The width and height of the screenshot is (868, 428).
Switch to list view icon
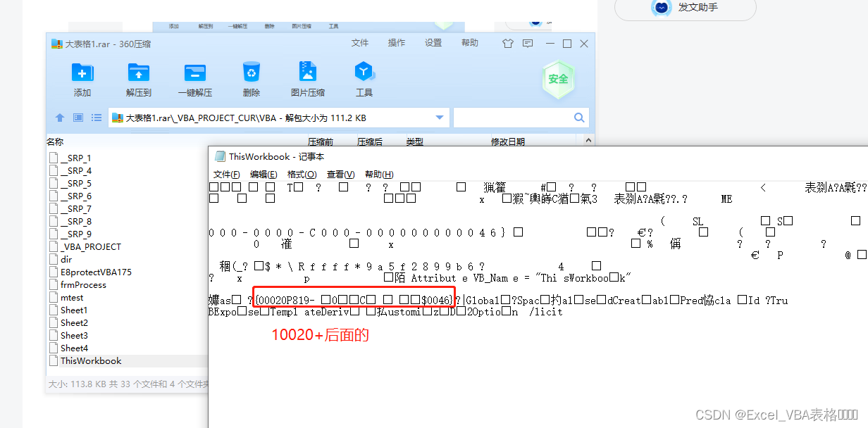[97, 118]
